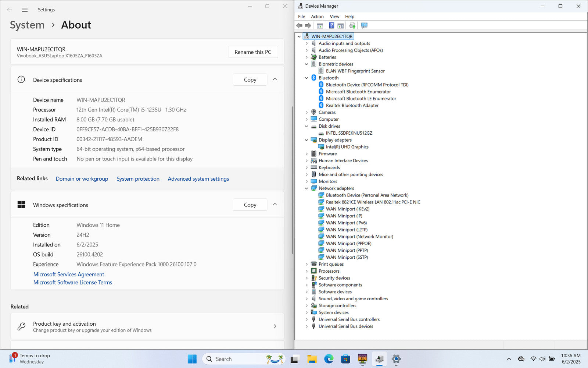This screenshot has width=588, height=368.
Task: Go back in Settings window
Action: pyautogui.click(x=10, y=10)
